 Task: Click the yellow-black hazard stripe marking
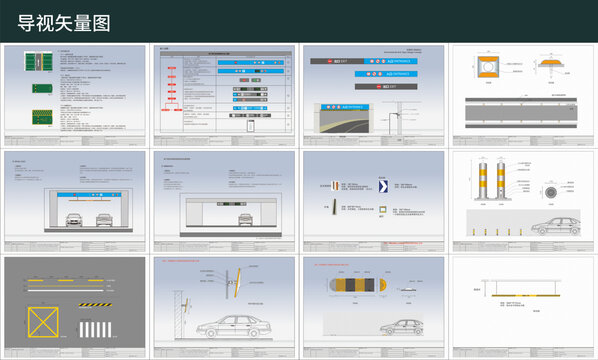point(95,305)
